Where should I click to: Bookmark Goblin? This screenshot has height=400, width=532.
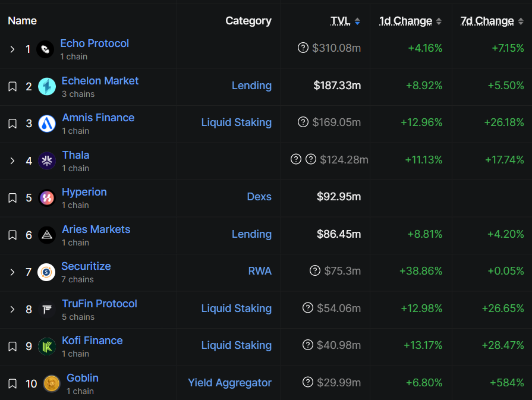click(x=12, y=384)
